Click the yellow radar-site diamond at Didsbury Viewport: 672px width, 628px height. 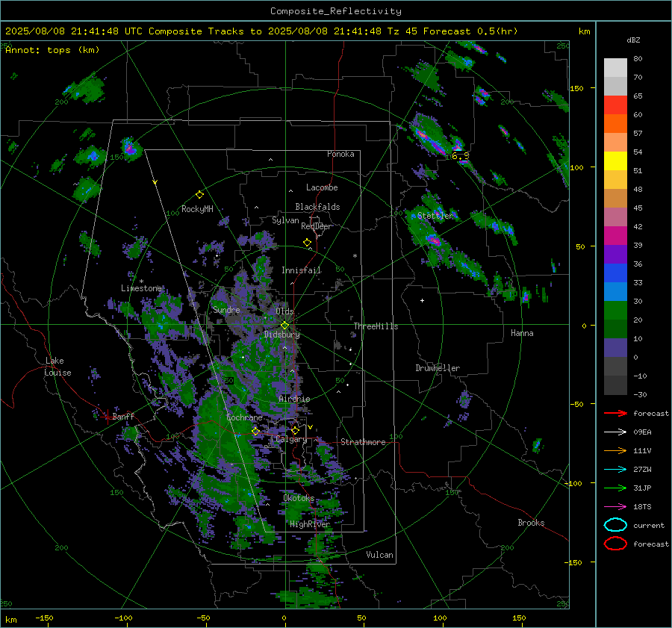284,326
